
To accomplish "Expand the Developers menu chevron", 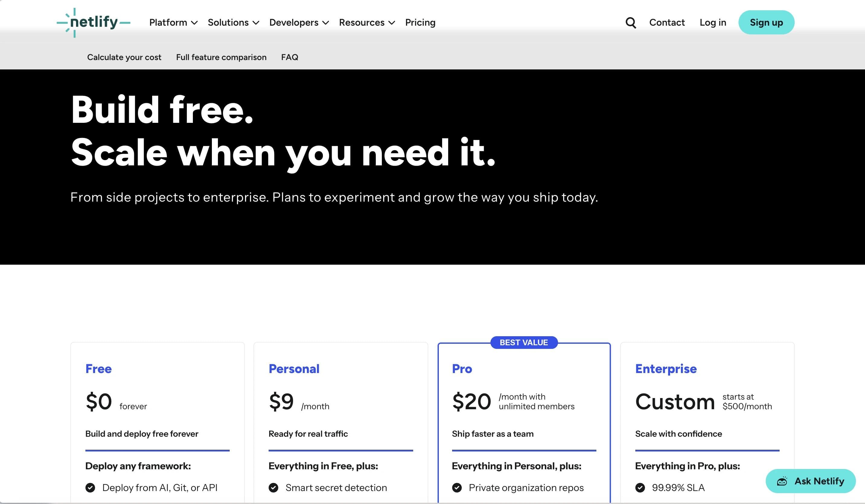I will [326, 23].
